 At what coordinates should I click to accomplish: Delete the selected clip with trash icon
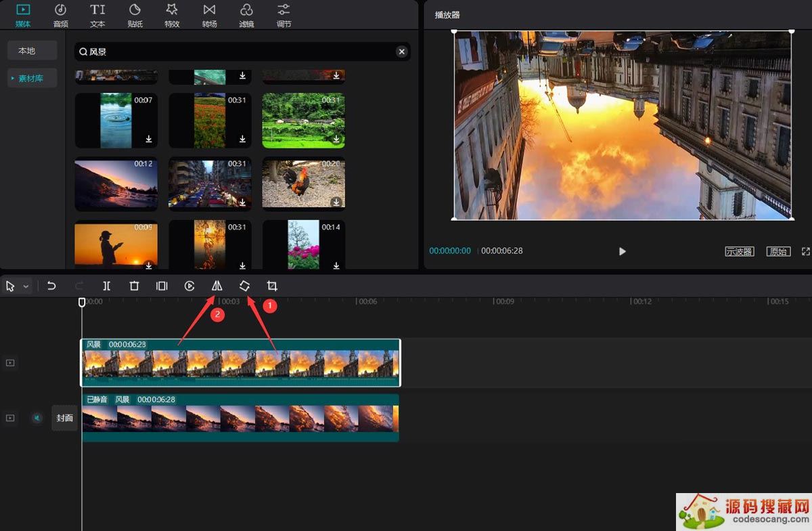pos(134,286)
